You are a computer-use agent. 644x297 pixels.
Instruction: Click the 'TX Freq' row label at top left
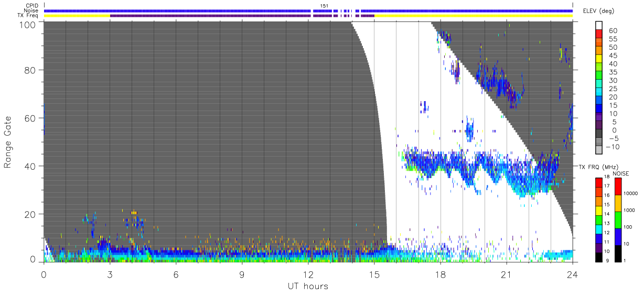click(x=28, y=16)
